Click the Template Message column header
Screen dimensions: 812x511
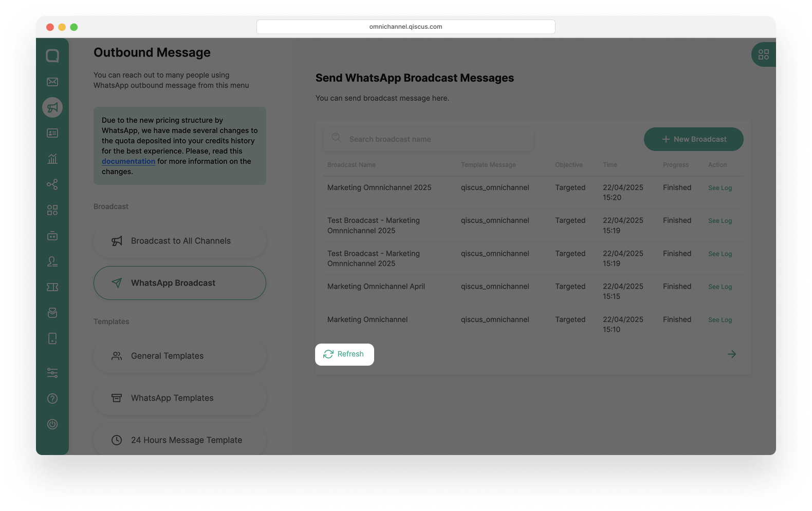click(x=488, y=165)
